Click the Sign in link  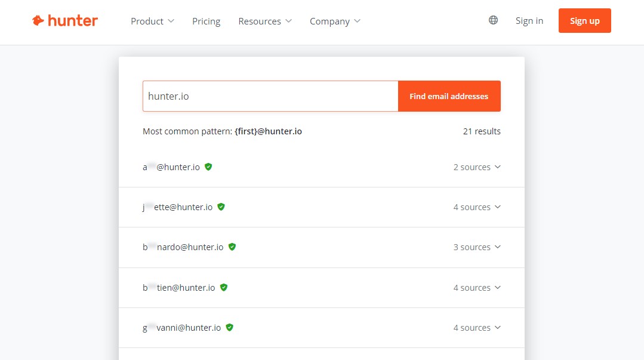coord(529,20)
